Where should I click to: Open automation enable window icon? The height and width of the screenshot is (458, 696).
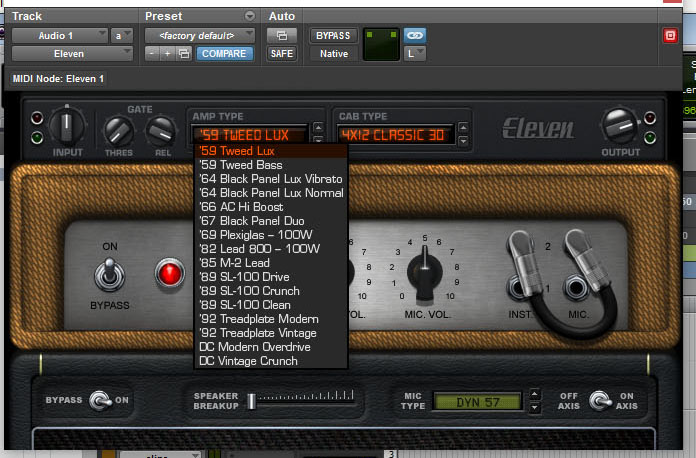pyautogui.click(x=281, y=35)
